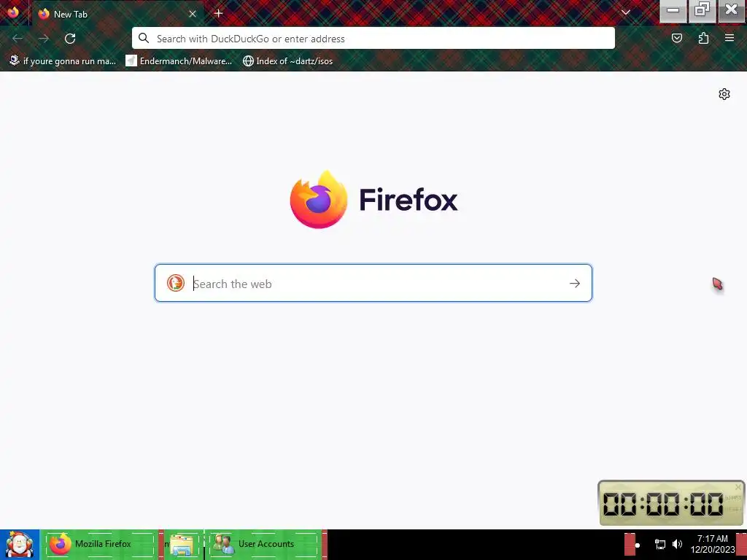
Task: Switch to the New Tab tab
Action: pyautogui.click(x=117, y=14)
